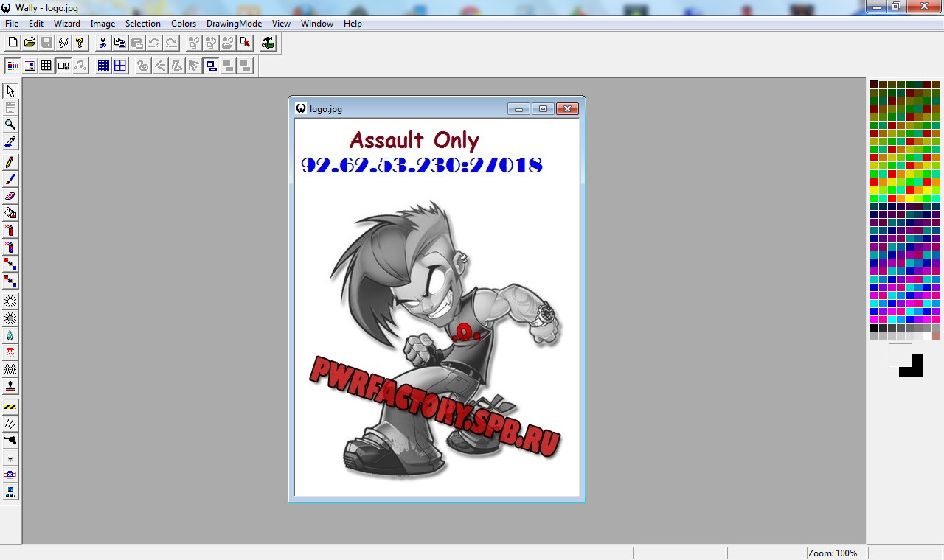The height and width of the screenshot is (560, 944).
Task: Click the Copy icon in toolbar
Action: pos(119,43)
